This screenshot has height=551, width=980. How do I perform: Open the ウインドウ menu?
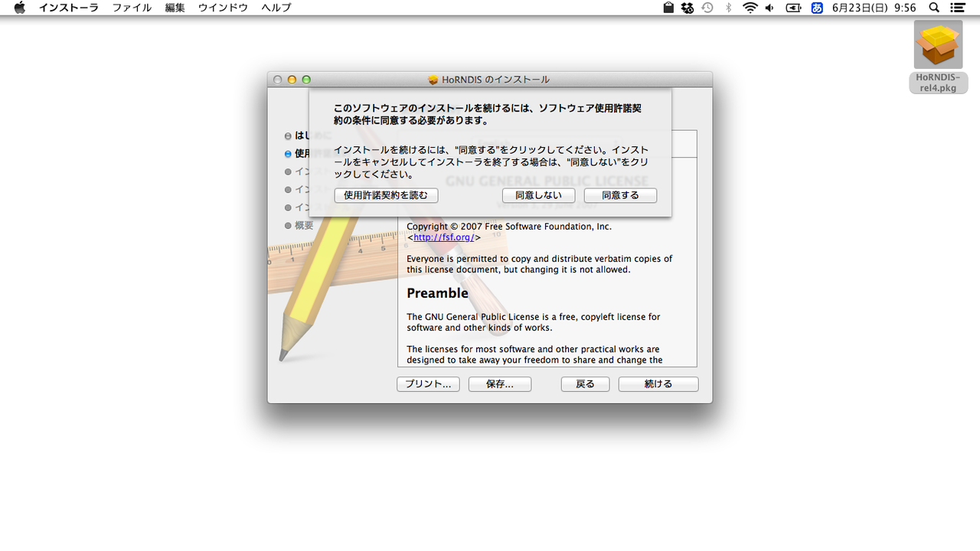pyautogui.click(x=223, y=8)
